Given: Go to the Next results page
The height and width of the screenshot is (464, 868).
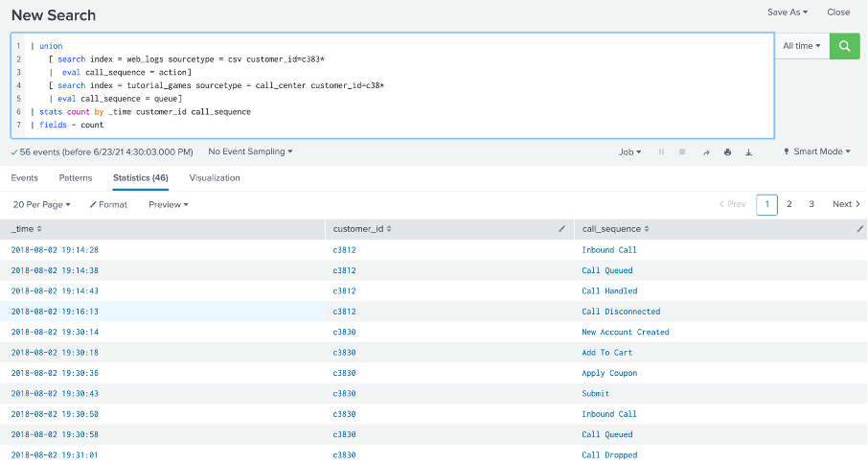Looking at the screenshot, I should [x=846, y=204].
